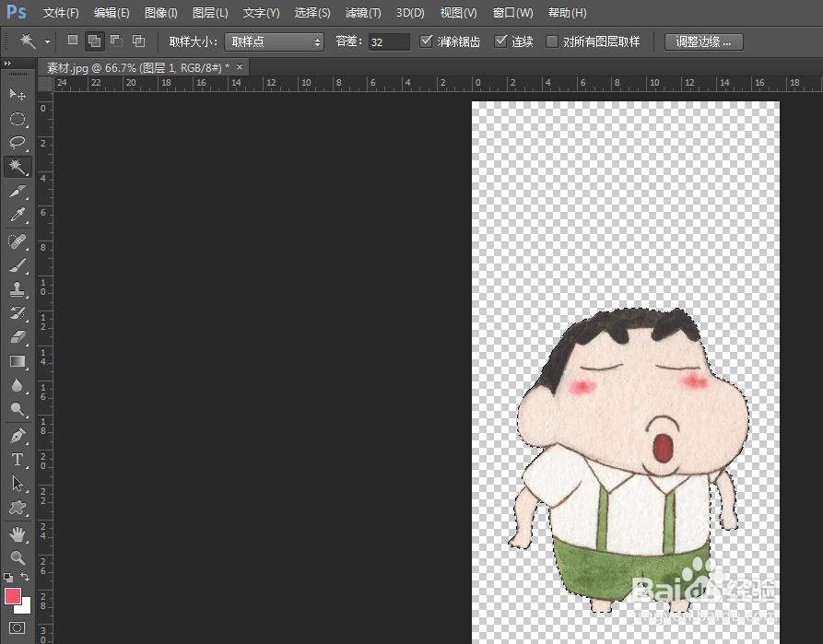Select the Dodge tool
The width and height of the screenshot is (823, 644).
(18, 409)
